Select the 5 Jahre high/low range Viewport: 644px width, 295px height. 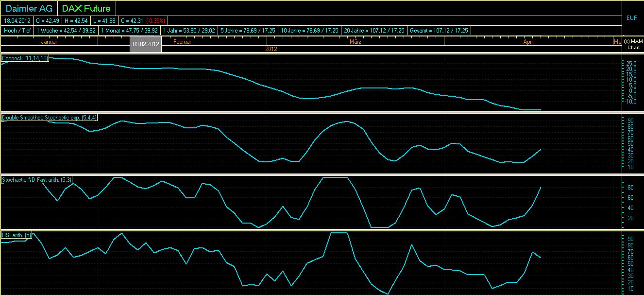coord(248,30)
